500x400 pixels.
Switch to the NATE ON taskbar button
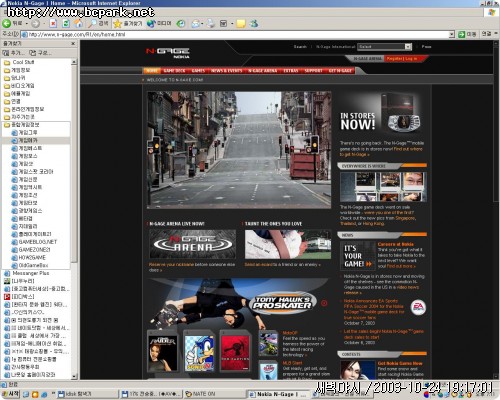pos(215,394)
